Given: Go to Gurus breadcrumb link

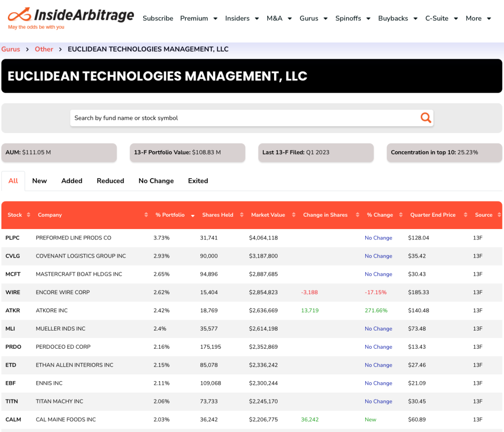Looking at the screenshot, I should (x=11, y=49).
